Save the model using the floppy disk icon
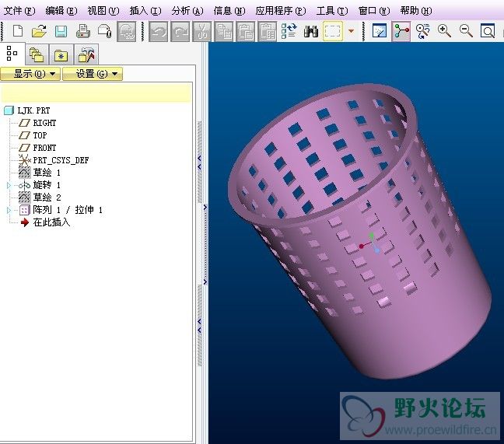 click(x=61, y=31)
